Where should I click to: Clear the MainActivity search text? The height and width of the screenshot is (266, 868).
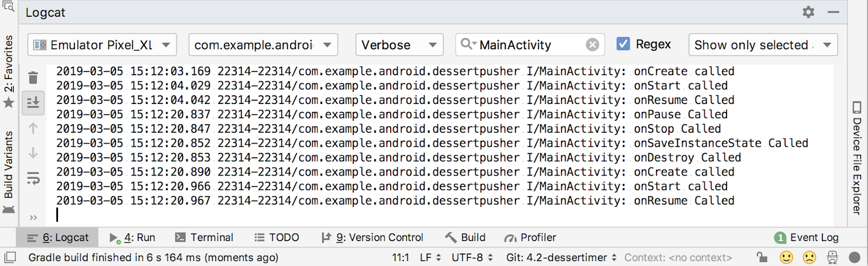tap(592, 45)
